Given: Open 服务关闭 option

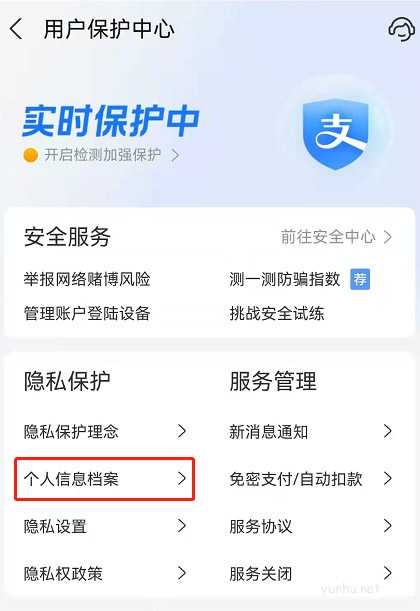Looking at the screenshot, I should [x=311, y=573].
